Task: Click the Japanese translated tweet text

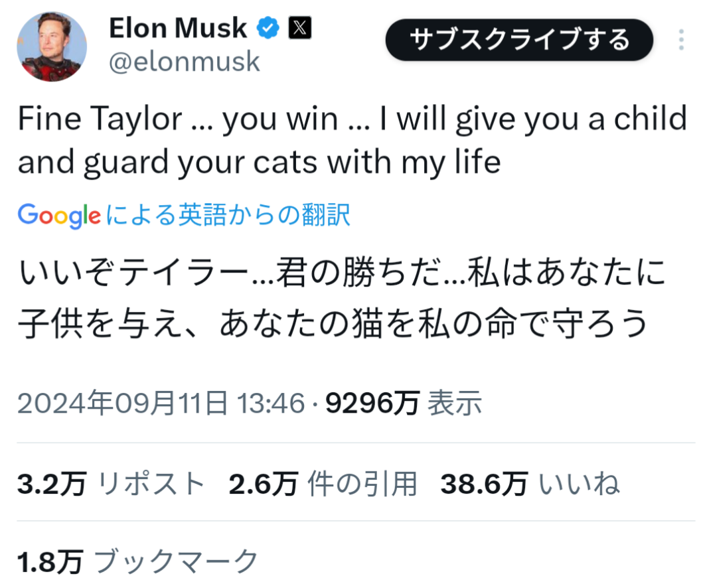Action: click(342, 297)
